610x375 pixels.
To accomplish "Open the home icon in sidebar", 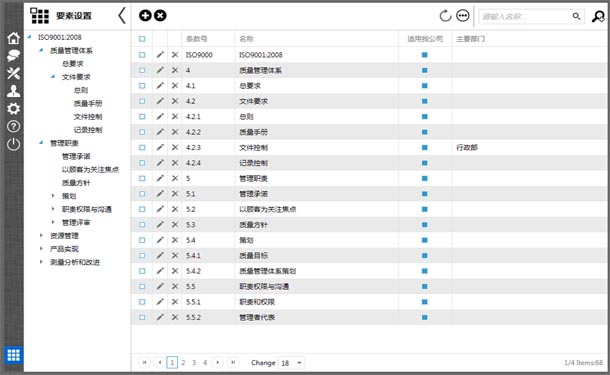I will [13, 38].
